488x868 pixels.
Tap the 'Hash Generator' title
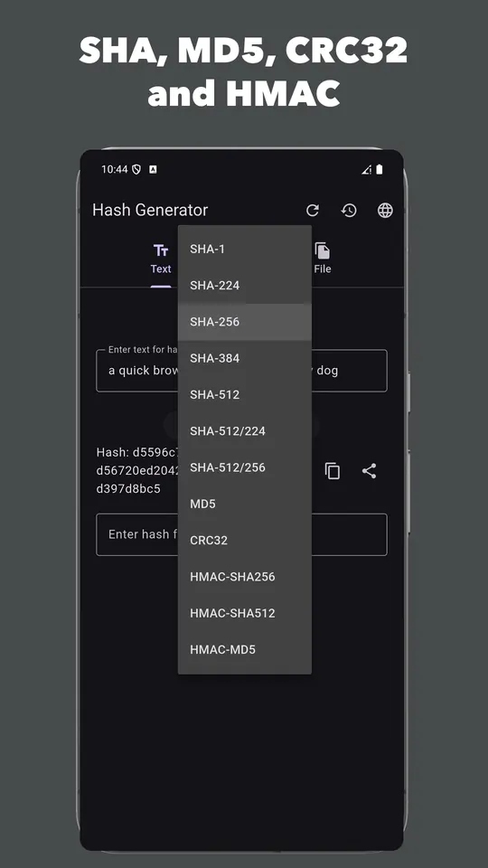point(150,211)
